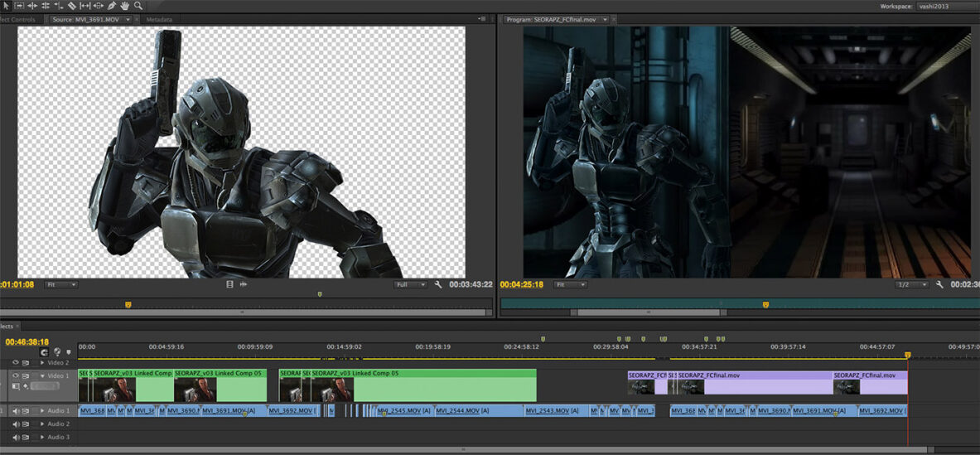Toggle Video 2 sync lock
980x455 pixels.
coord(26,362)
